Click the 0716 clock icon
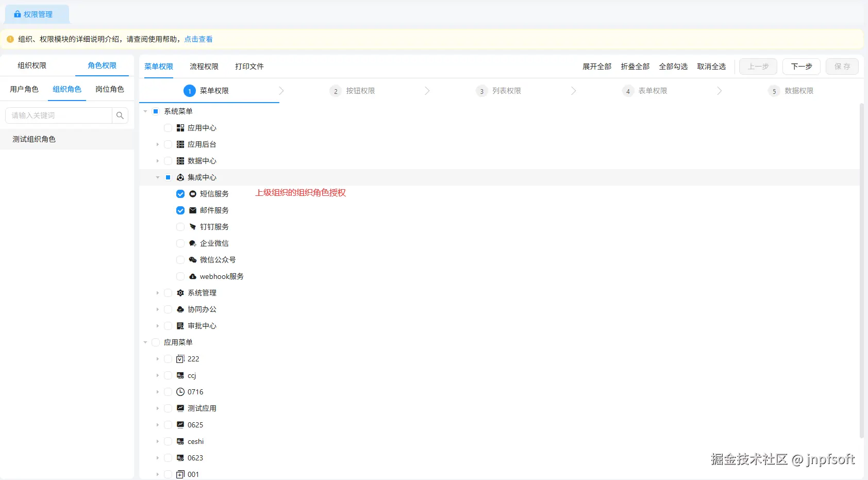868x480 pixels. click(180, 392)
